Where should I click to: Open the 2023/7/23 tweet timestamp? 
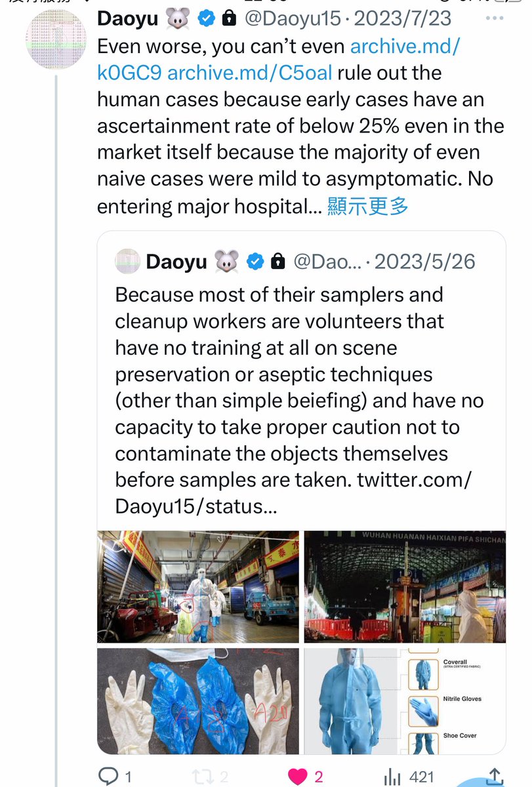pyautogui.click(x=403, y=19)
